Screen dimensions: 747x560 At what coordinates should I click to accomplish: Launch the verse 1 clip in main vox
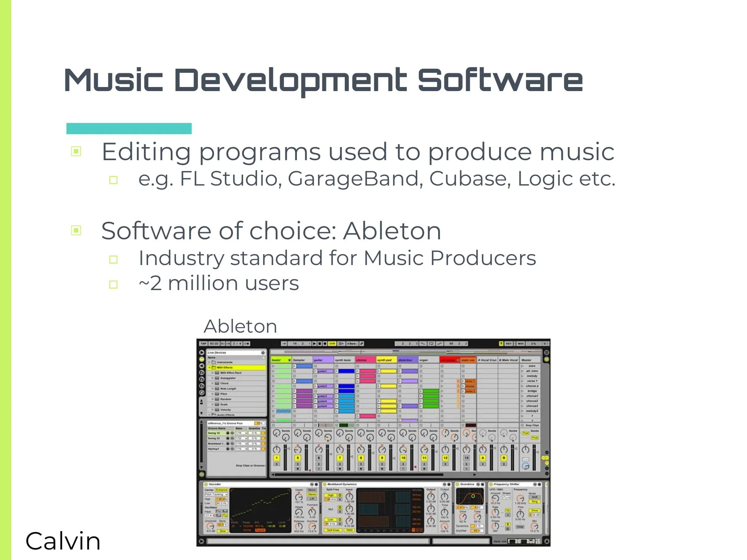click(463, 381)
